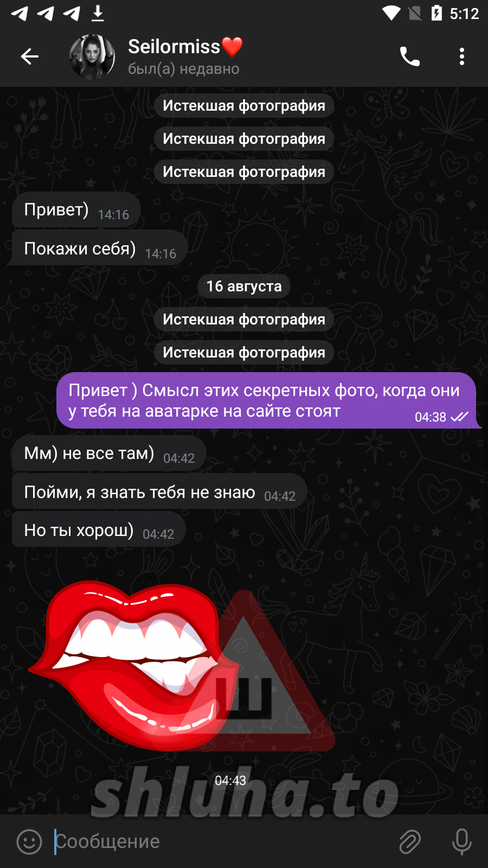Tap the 16 августа date label

click(244, 286)
